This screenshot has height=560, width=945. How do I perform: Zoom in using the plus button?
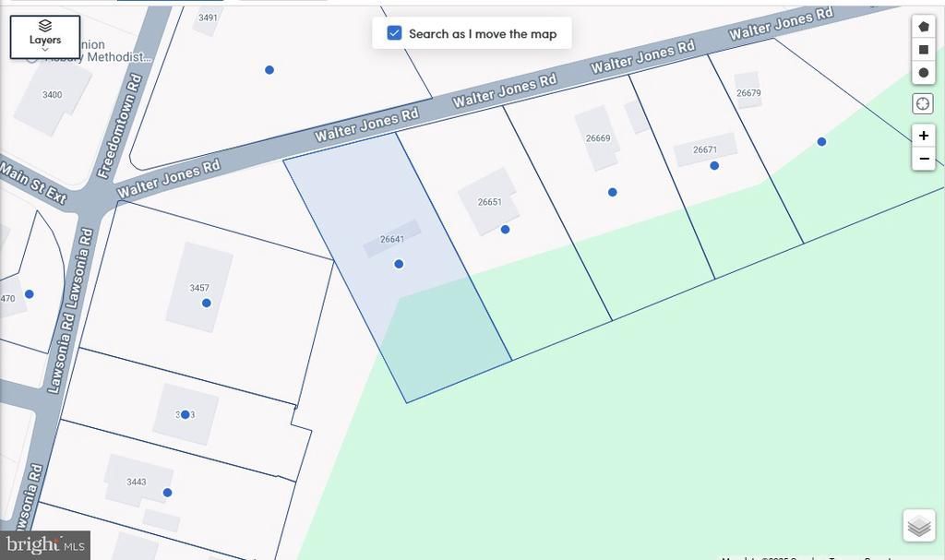tap(923, 136)
